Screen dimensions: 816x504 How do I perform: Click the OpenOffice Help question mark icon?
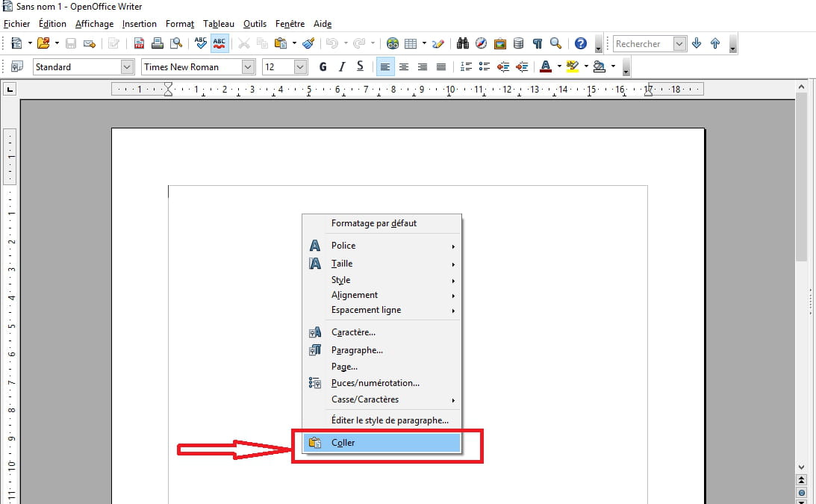(581, 44)
